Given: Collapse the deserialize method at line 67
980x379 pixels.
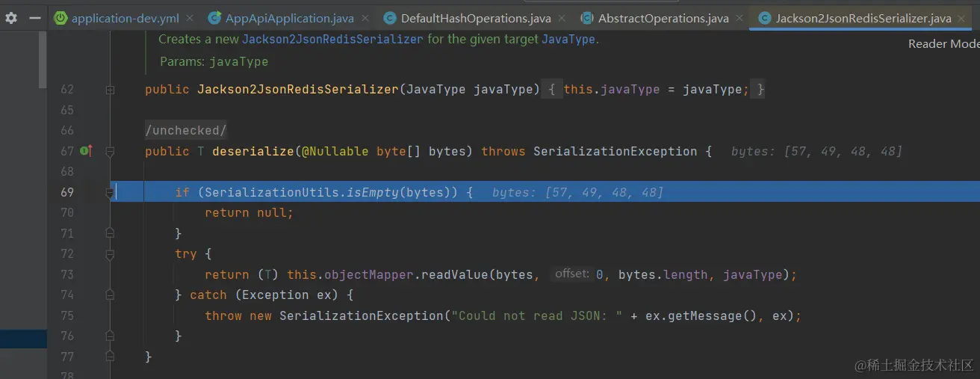Looking at the screenshot, I should coord(110,152).
